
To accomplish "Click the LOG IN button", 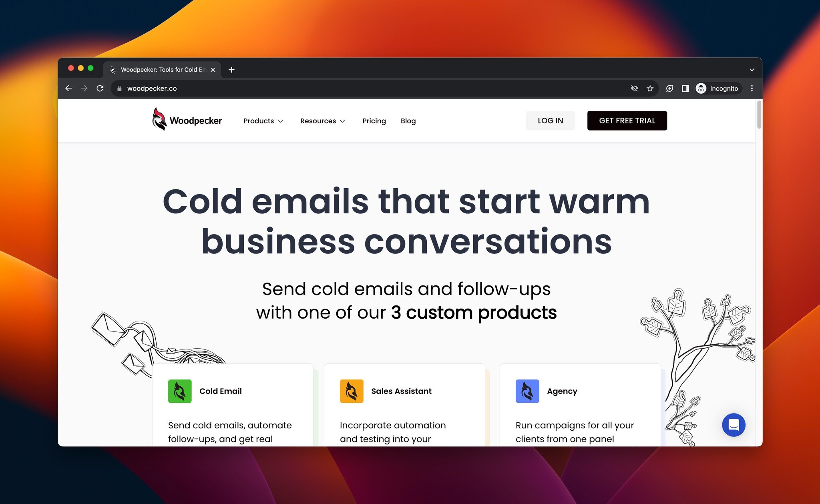I will click(550, 120).
